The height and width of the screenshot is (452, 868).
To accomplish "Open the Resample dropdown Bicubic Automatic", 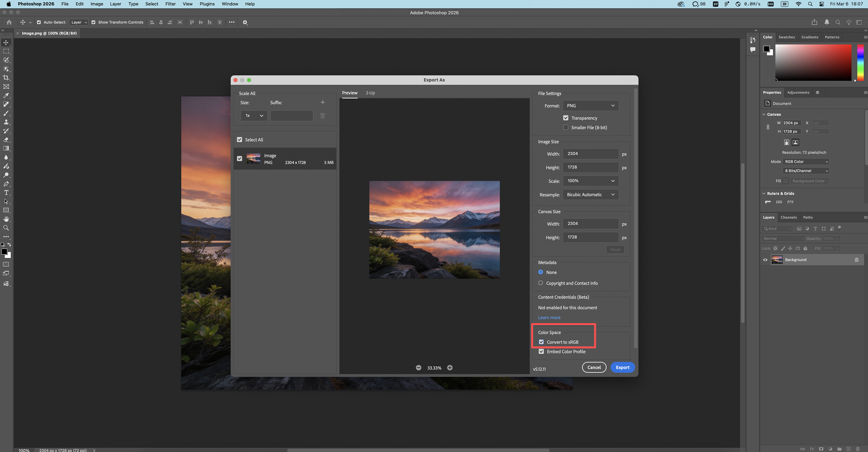I will coord(590,195).
